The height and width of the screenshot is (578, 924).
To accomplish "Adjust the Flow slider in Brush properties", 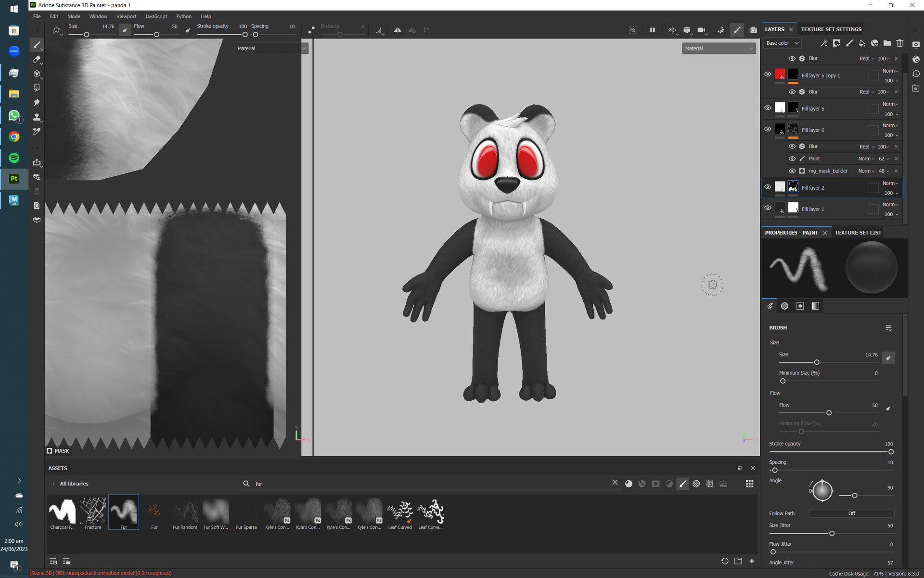I will pyautogui.click(x=829, y=412).
